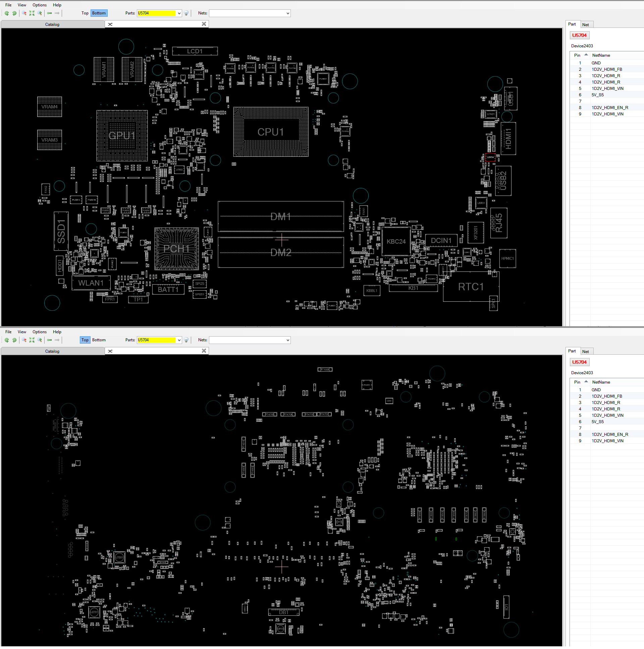Go back with green left arrow, upper window
Screen dimensions: 644x649
(x=49, y=13)
